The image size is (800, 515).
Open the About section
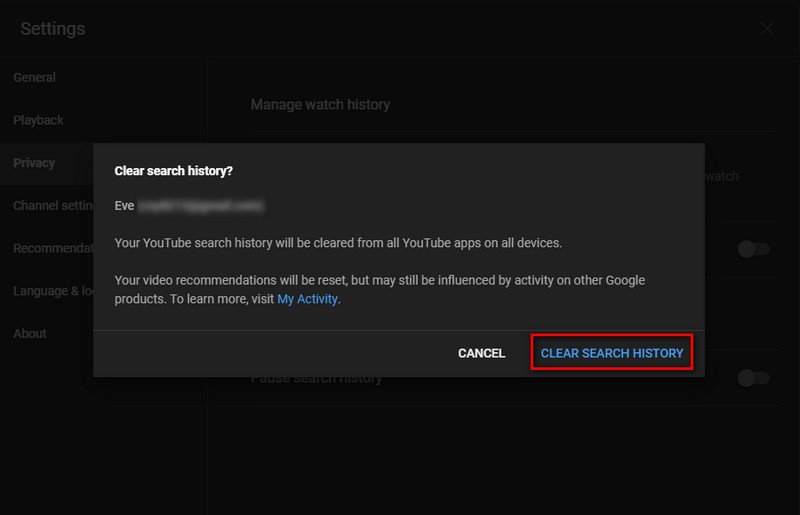(30, 334)
